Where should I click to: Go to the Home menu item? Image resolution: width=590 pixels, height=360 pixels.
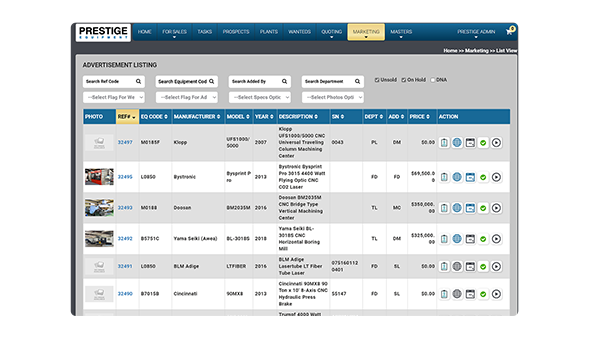[144, 32]
